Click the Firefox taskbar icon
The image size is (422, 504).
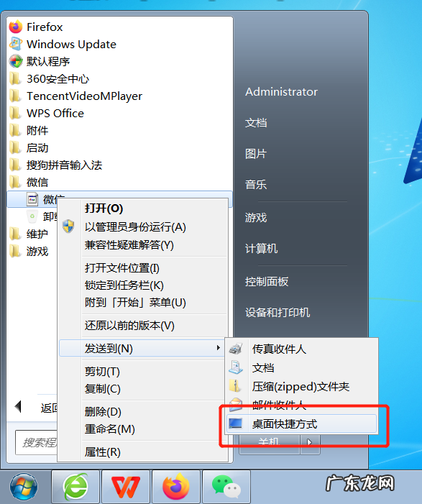click(x=176, y=487)
